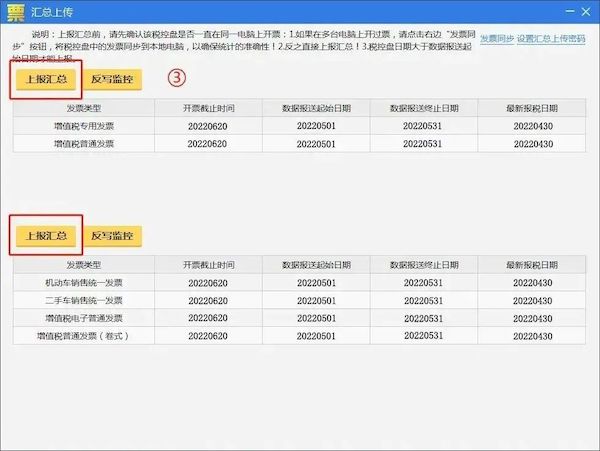Open the 设置汇总上传密码 link
The height and width of the screenshot is (451, 600).
coord(551,39)
